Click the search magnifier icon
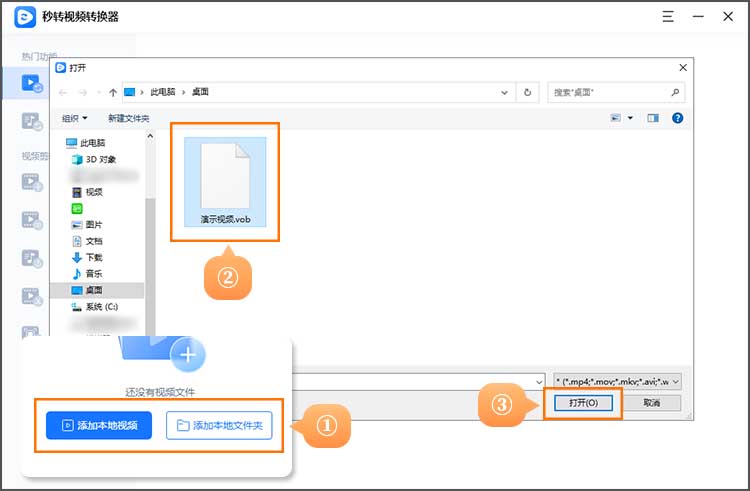This screenshot has width=750, height=491. (675, 92)
